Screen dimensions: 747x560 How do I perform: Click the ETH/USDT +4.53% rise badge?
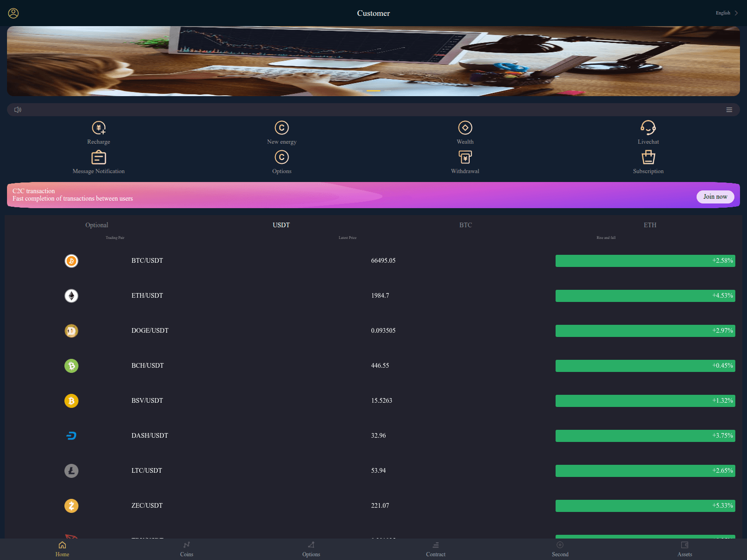645,295
